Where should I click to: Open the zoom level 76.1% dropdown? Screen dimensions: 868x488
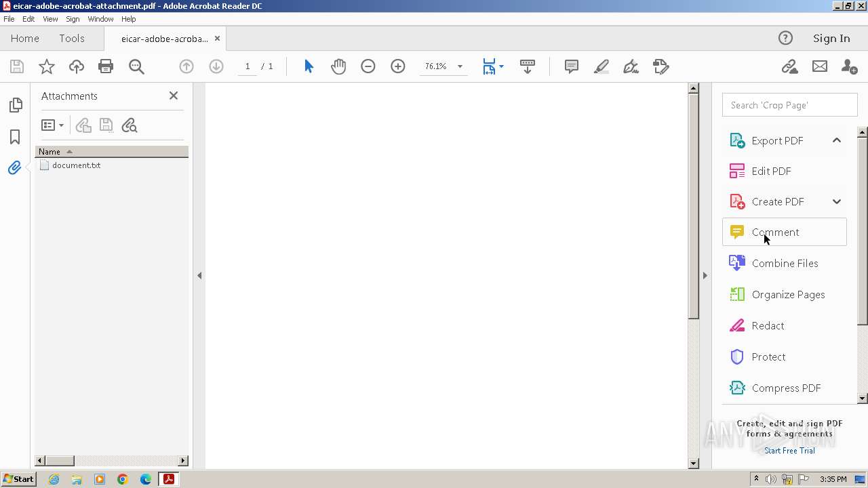(x=460, y=66)
